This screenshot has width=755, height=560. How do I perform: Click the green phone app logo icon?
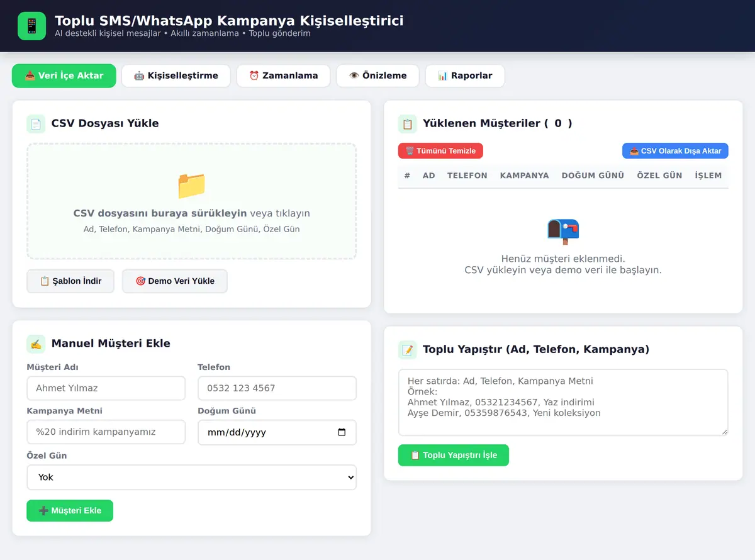pyautogui.click(x=31, y=26)
